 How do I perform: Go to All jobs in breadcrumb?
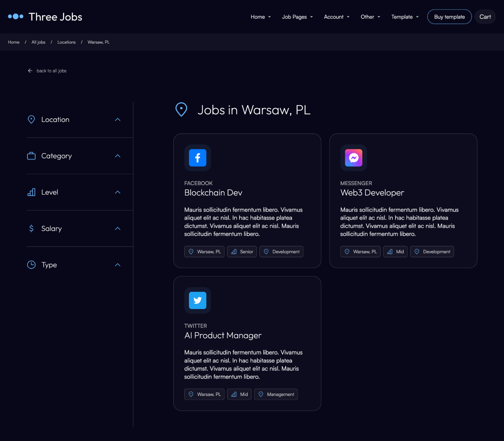point(38,42)
